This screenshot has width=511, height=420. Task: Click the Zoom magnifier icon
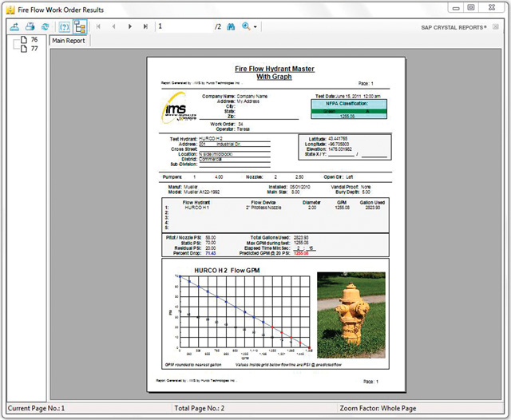(x=245, y=26)
